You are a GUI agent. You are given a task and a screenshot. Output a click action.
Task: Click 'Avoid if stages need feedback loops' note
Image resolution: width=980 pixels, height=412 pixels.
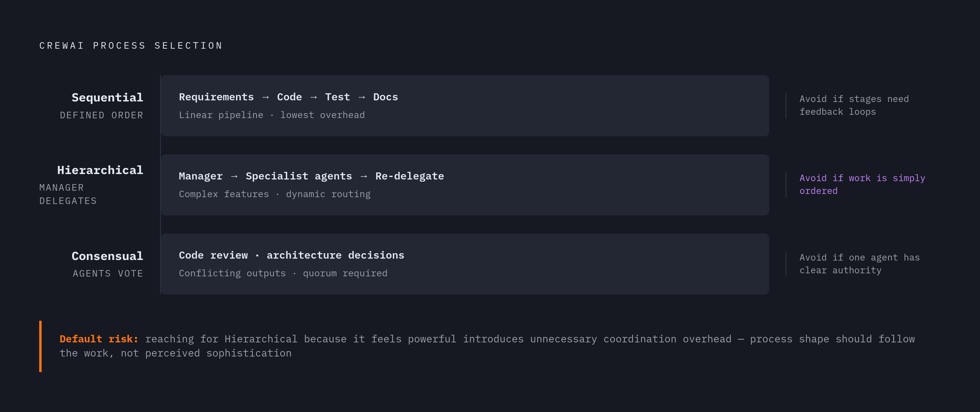point(854,105)
